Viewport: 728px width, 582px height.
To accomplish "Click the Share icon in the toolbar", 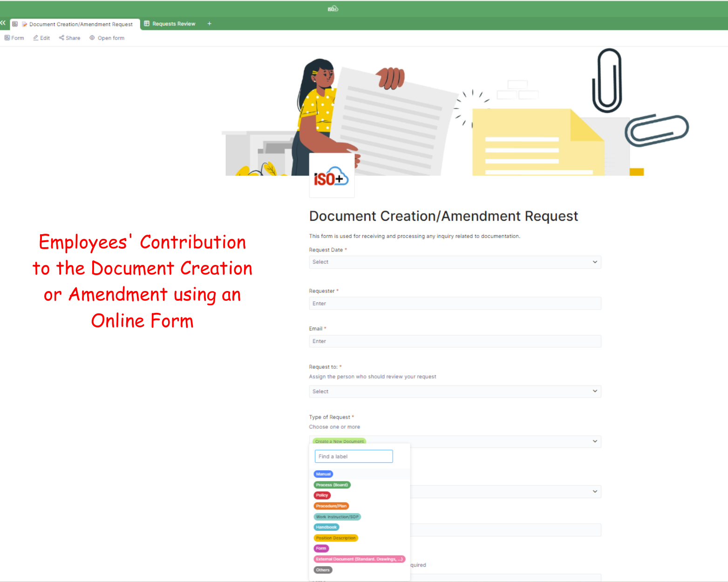I will point(61,38).
